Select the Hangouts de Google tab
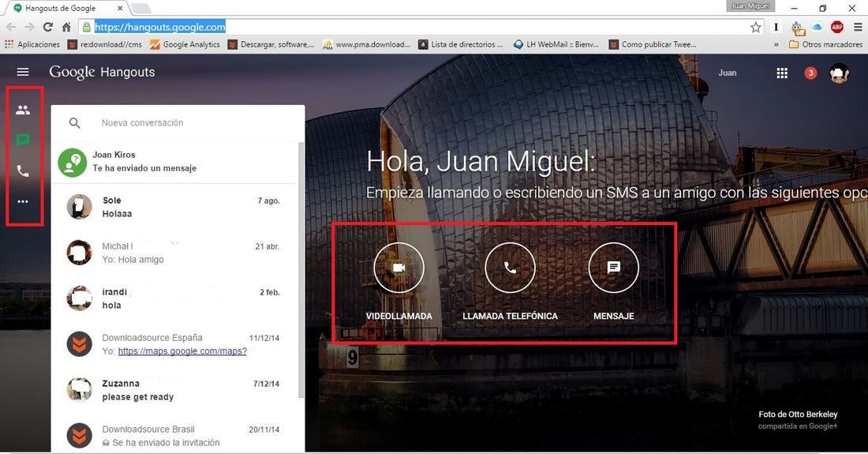868x454 pixels. point(66,9)
